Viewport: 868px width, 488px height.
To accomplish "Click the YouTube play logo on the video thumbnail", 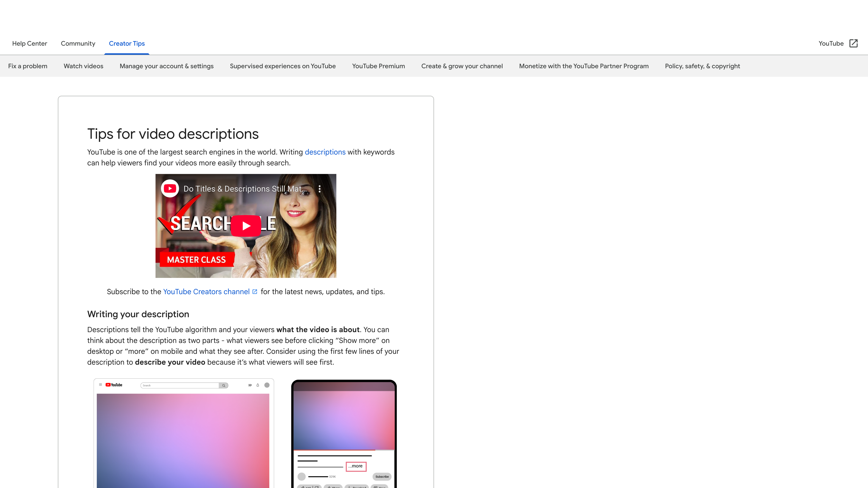I will (x=170, y=189).
